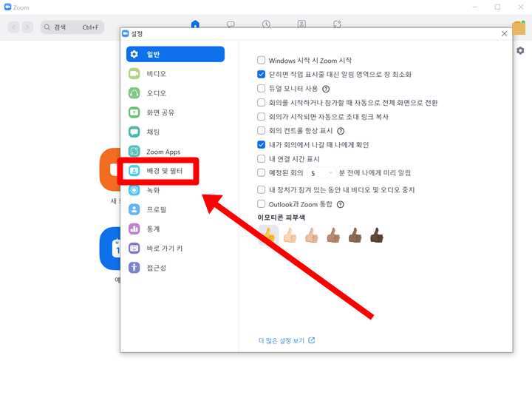Uncheck 내가 회의에서 나갈 때 나에게 확인
Viewport: 532px width, 398px height.
(262, 145)
